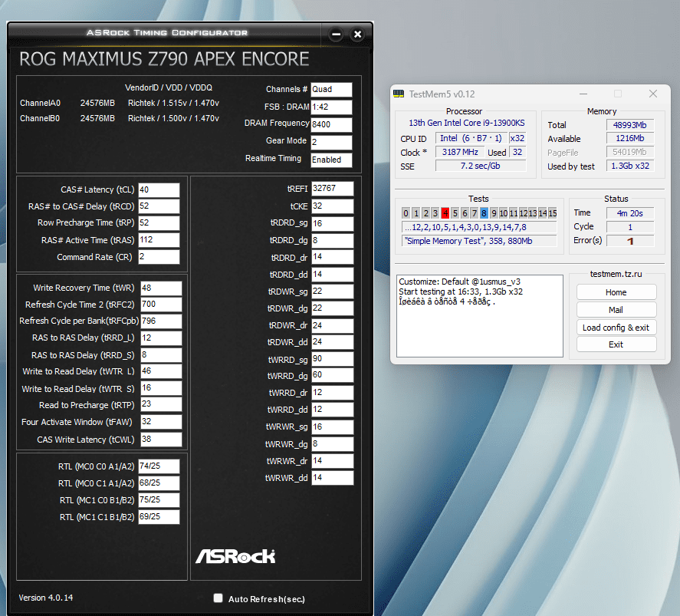
Task: Click the Write Recovery Time (tWR) field
Action: coord(161,288)
